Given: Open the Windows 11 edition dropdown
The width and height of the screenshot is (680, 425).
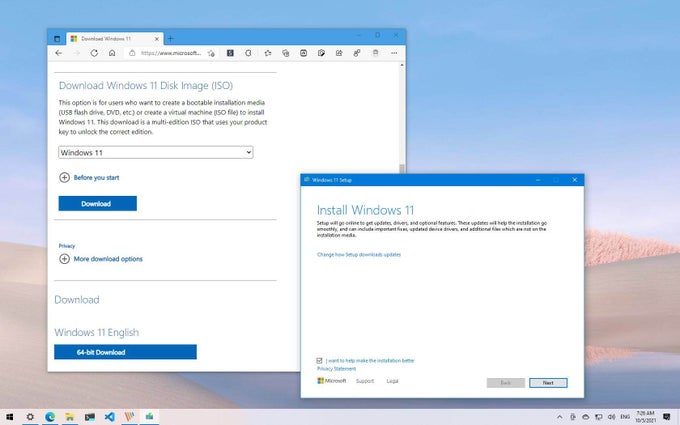Looking at the screenshot, I should click(155, 152).
